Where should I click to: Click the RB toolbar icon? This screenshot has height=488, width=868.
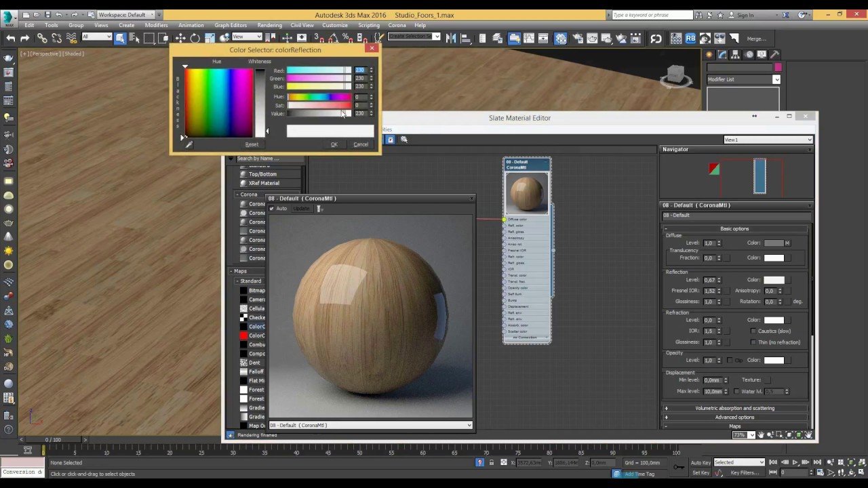pos(690,39)
